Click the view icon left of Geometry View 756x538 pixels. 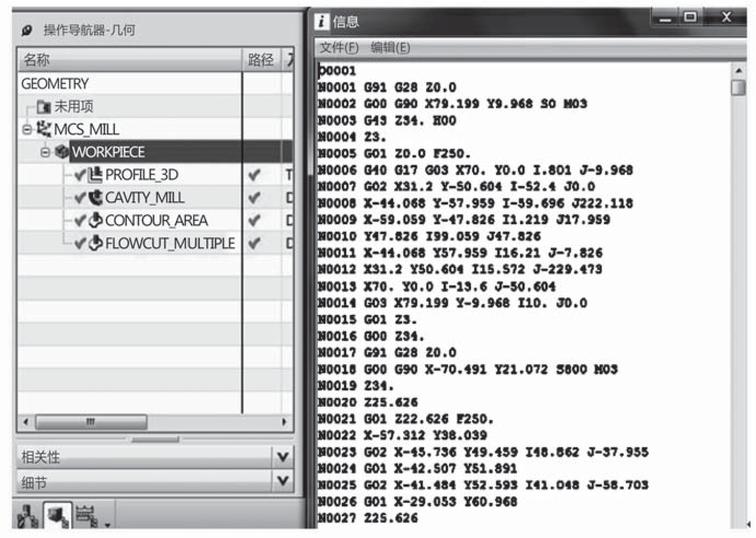[27, 516]
